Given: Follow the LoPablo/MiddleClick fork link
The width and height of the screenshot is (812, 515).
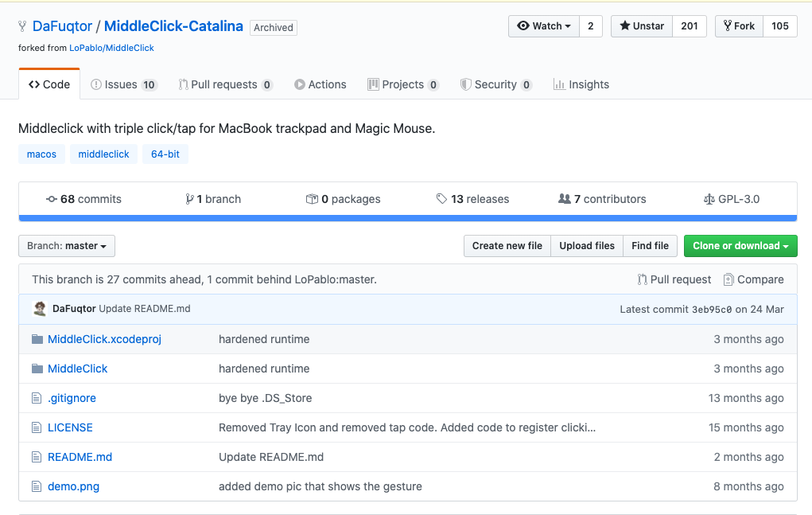Looking at the screenshot, I should (x=111, y=48).
